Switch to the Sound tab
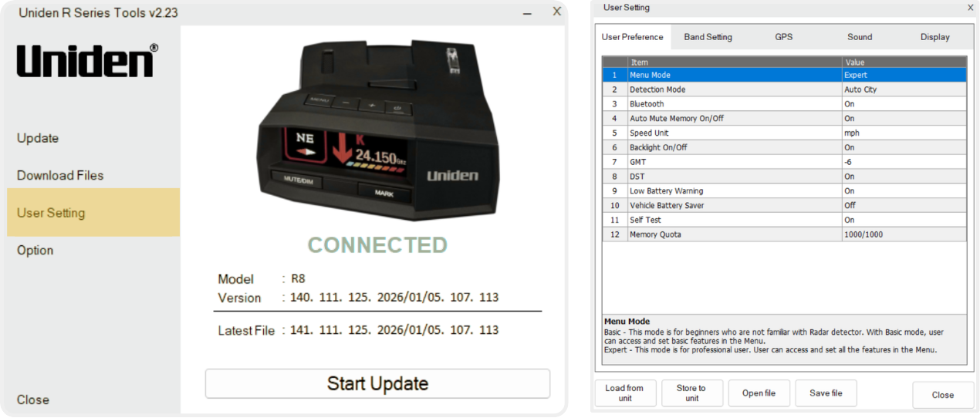 coord(860,37)
